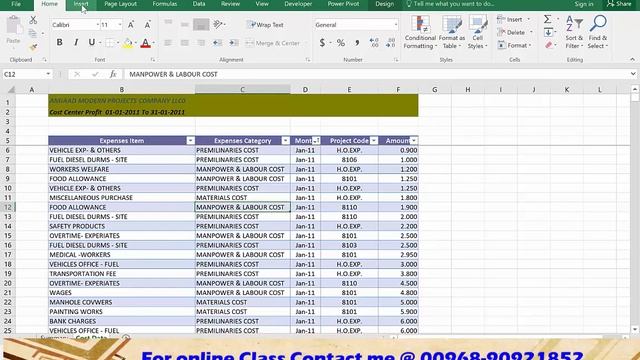
Task: Open Amount column filter dropdown
Action: [x=413, y=140]
